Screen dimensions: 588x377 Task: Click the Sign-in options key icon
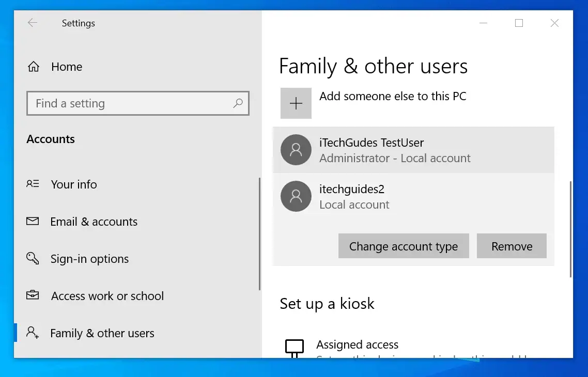click(33, 259)
